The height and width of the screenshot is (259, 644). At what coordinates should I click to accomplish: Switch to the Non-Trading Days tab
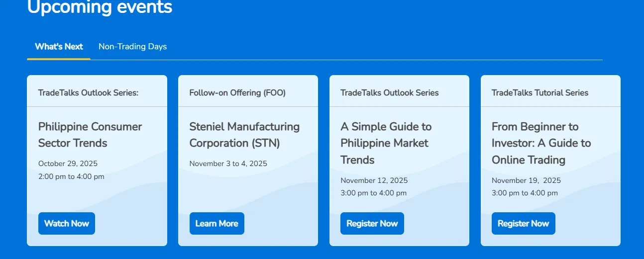tap(132, 47)
